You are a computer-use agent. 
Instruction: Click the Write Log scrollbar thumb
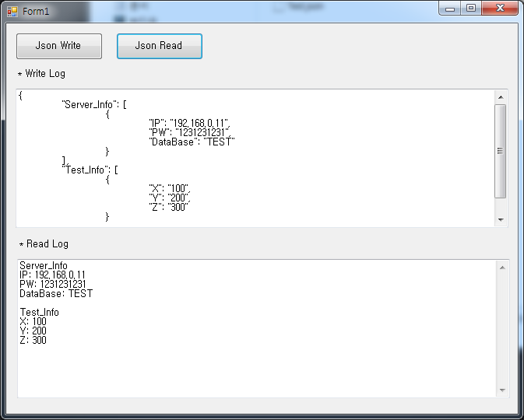tap(501, 151)
